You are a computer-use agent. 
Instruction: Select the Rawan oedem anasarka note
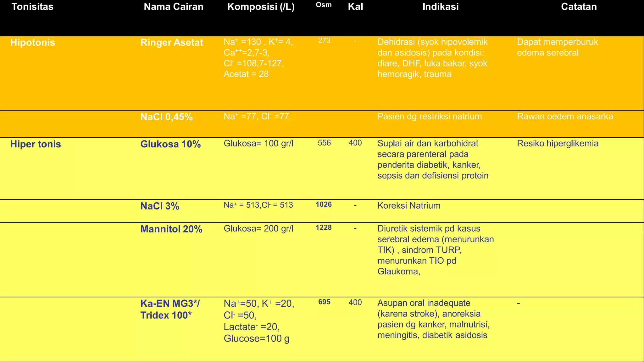point(565,117)
